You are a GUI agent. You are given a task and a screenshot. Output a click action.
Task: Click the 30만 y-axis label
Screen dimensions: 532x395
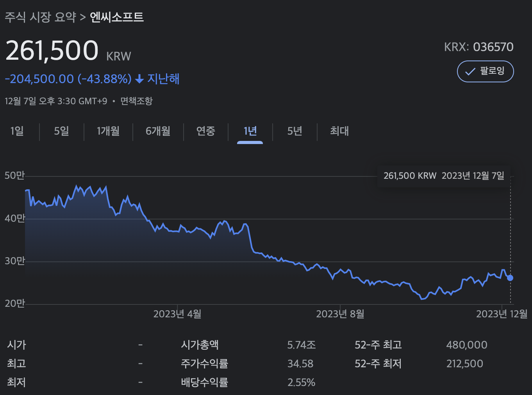point(14,261)
